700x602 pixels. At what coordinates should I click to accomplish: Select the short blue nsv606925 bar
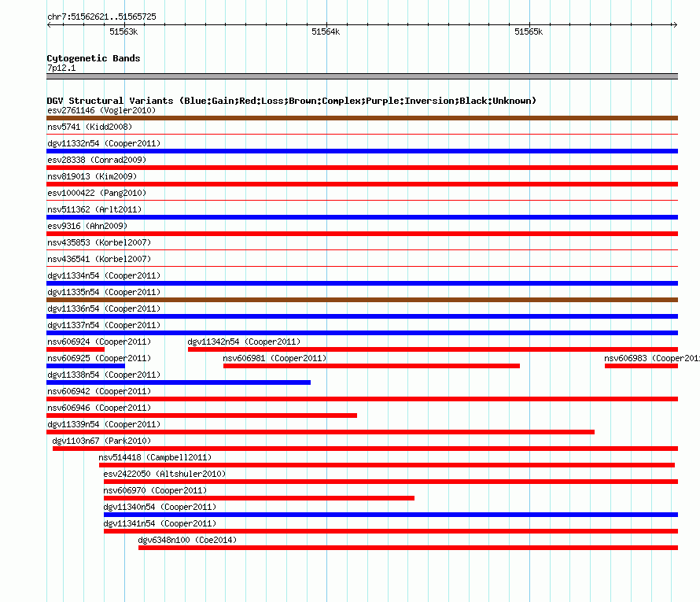(x=86, y=366)
